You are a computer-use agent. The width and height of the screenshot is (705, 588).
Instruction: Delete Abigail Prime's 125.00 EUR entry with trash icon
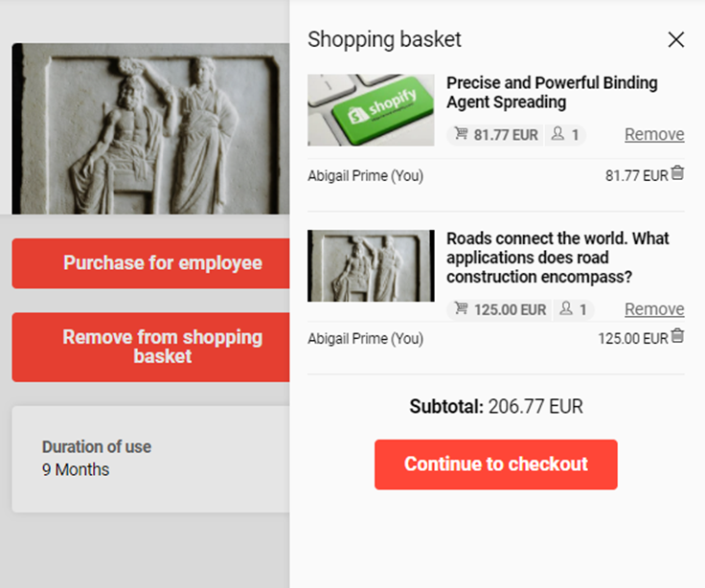tap(678, 336)
